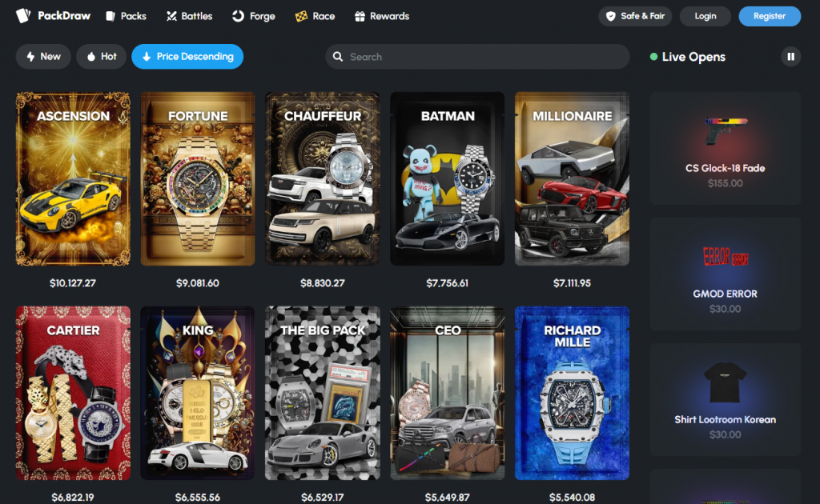Toggle Price Descending sort order
Image resolution: width=820 pixels, height=504 pixels.
click(187, 57)
